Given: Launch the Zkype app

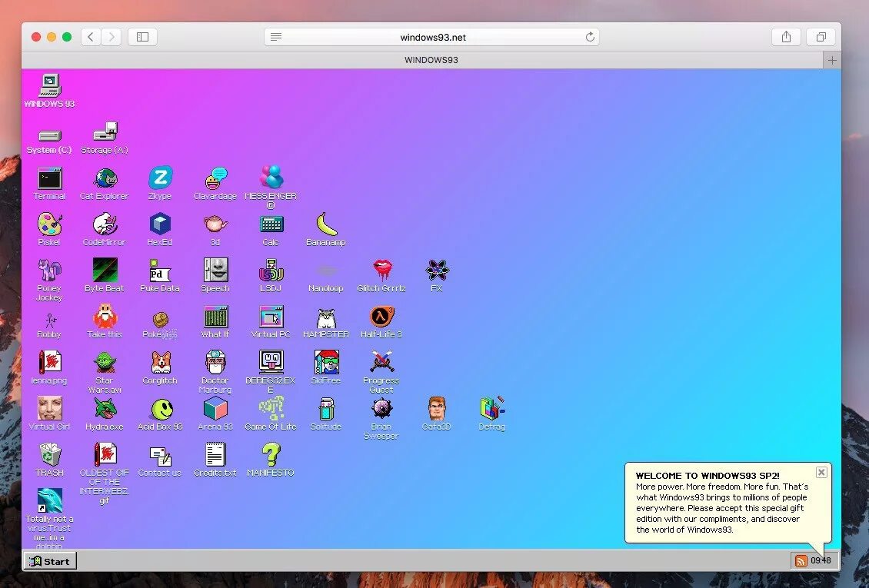Looking at the screenshot, I should click(x=160, y=178).
